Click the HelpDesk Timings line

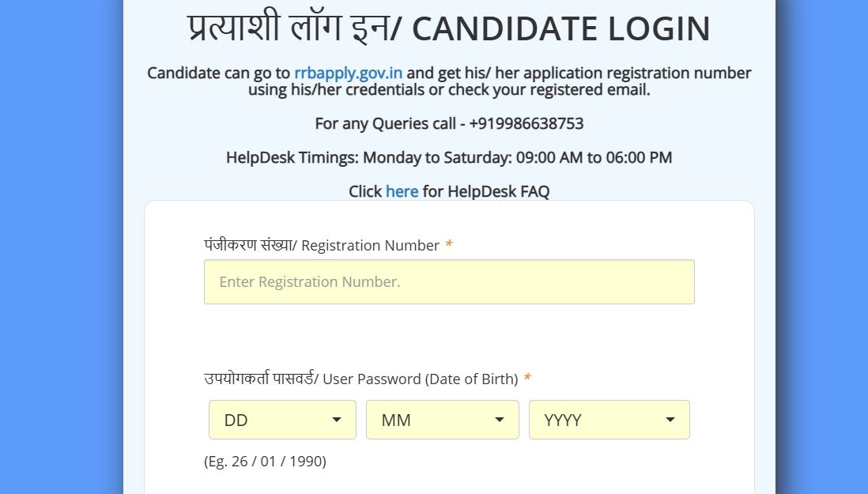[x=449, y=157]
